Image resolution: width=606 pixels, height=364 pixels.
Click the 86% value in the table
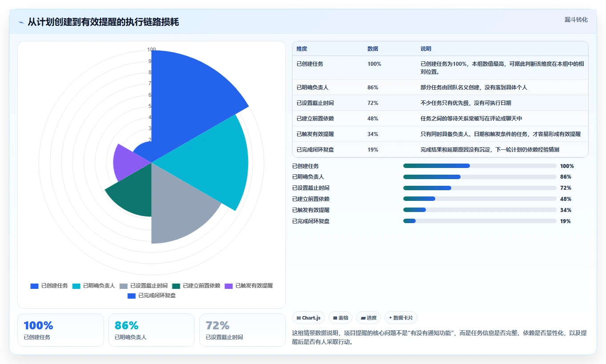click(x=373, y=88)
